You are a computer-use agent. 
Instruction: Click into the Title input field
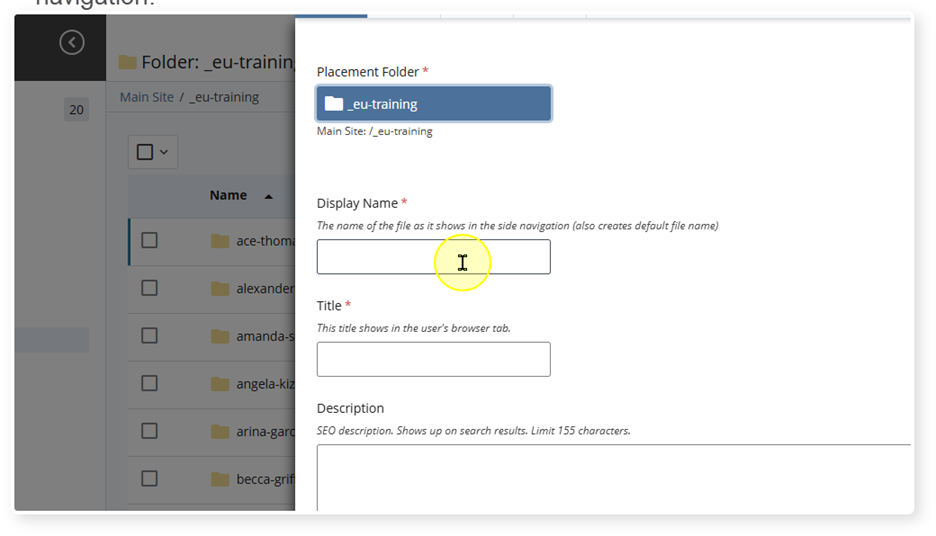pyautogui.click(x=433, y=359)
